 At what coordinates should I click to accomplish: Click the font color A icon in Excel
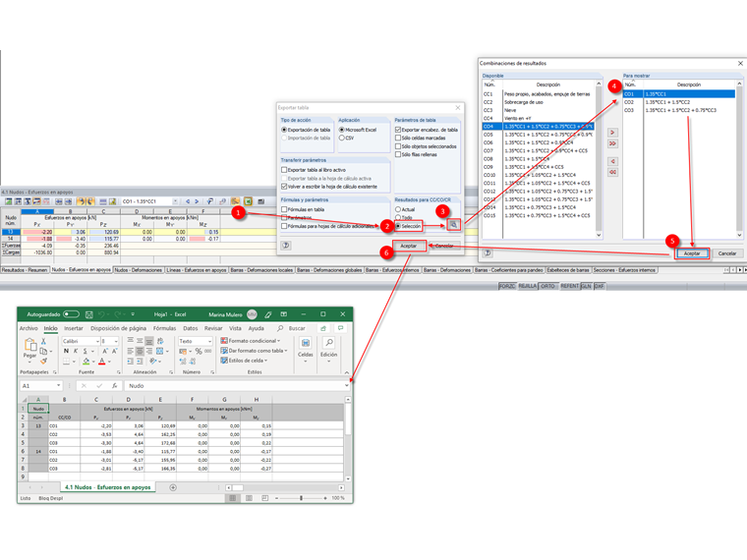[x=102, y=362]
